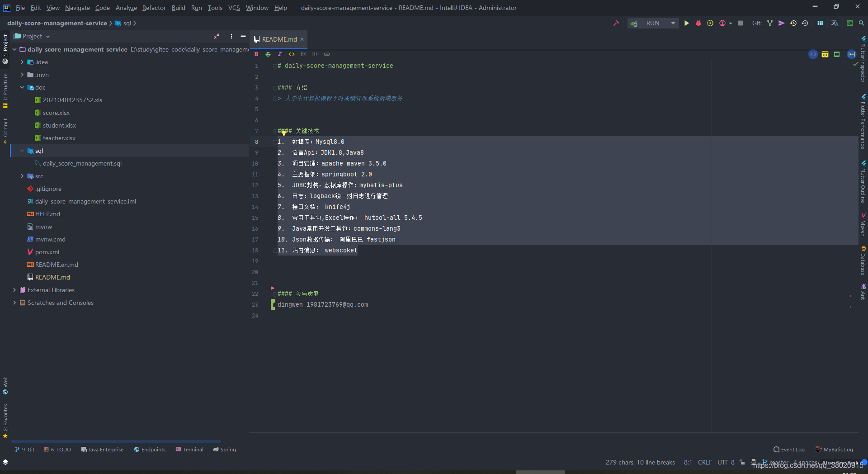Open the Refactor menu
Image resolution: width=868 pixels, height=474 pixels.
click(x=154, y=8)
